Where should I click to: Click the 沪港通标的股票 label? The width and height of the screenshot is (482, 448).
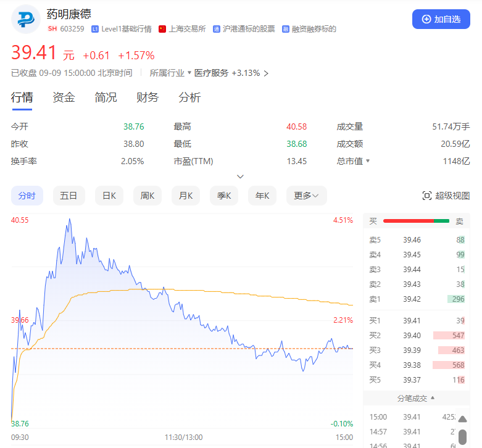249,29
